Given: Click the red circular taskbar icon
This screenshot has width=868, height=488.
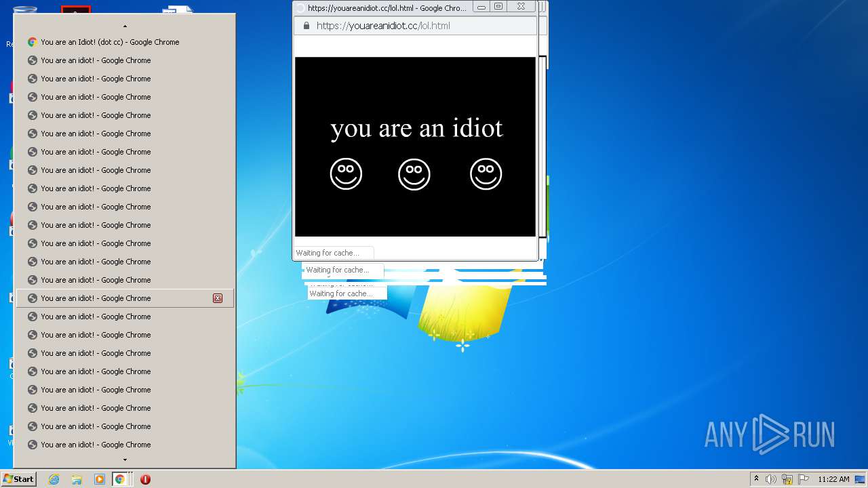Looking at the screenshot, I should click(145, 479).
